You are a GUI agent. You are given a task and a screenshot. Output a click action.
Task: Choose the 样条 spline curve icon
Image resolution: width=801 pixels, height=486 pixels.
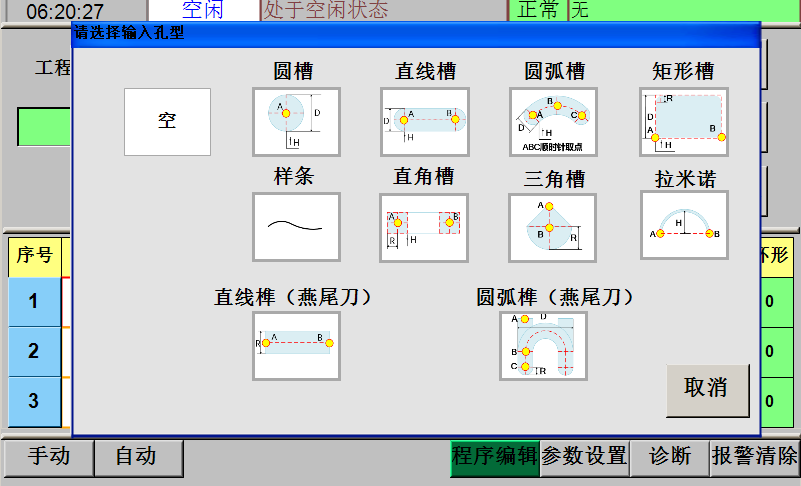(296, 227)
